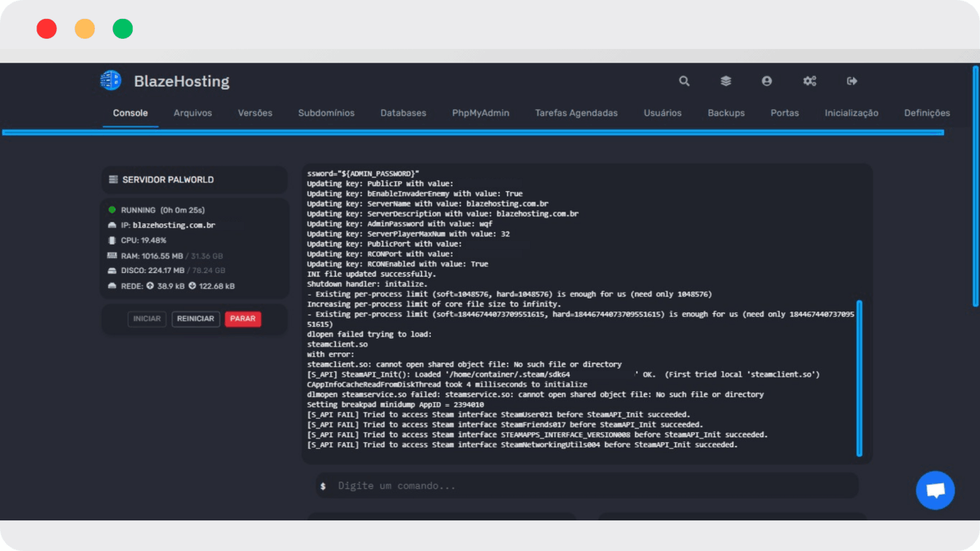Click the IP blazehosting.com.br text

pyautogui.click(x=174, y=226)
